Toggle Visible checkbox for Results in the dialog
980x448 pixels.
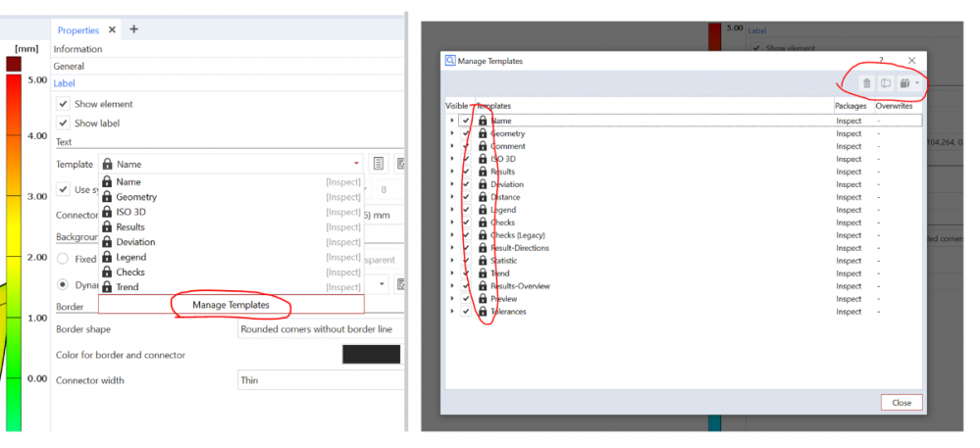point(466,172)
